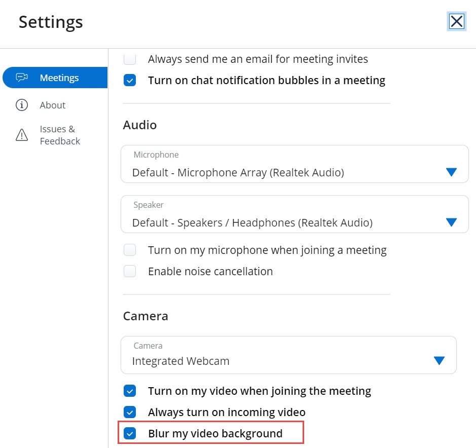Click the warning triangle icon for Issues
The image size is (476, 448).
pos(22,135)
